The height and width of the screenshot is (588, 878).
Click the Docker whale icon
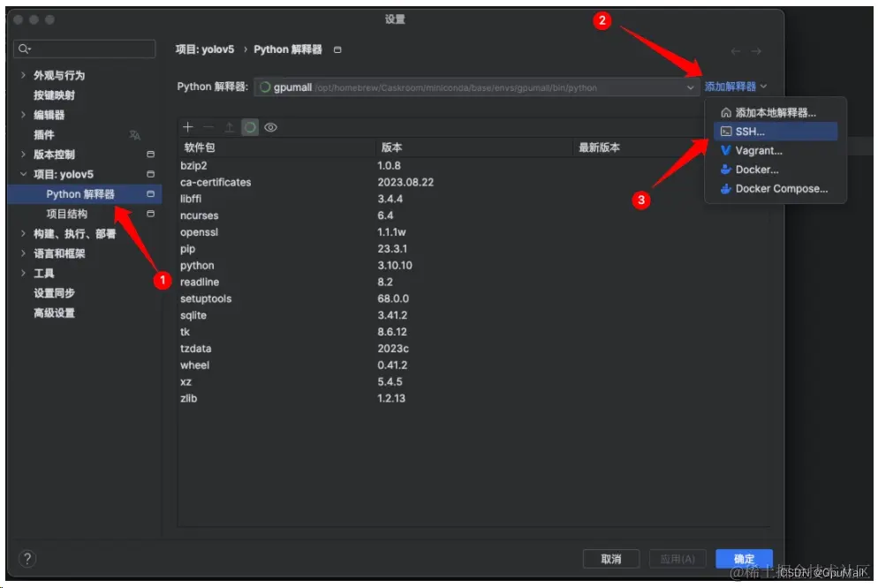click(x=726, y=170)
